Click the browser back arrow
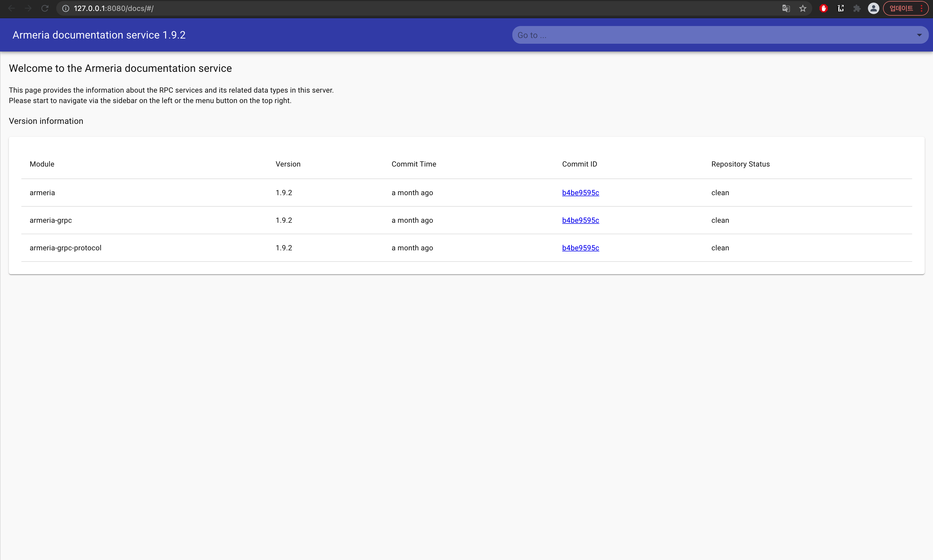The width and height of the screenshot is (933, 560). 11,8
